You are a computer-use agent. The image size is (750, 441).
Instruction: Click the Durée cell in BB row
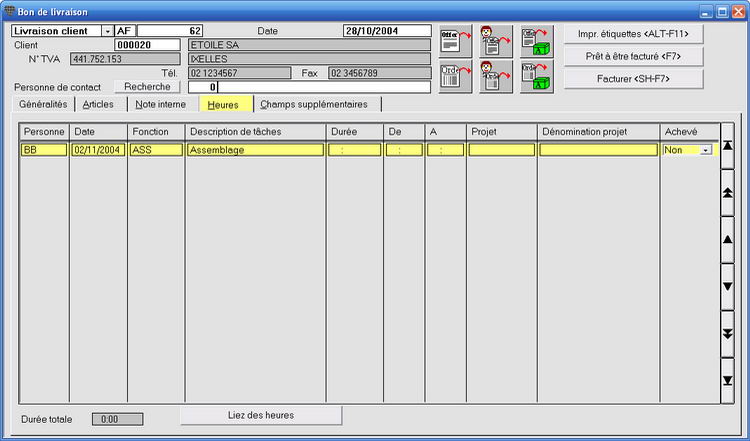354,150
